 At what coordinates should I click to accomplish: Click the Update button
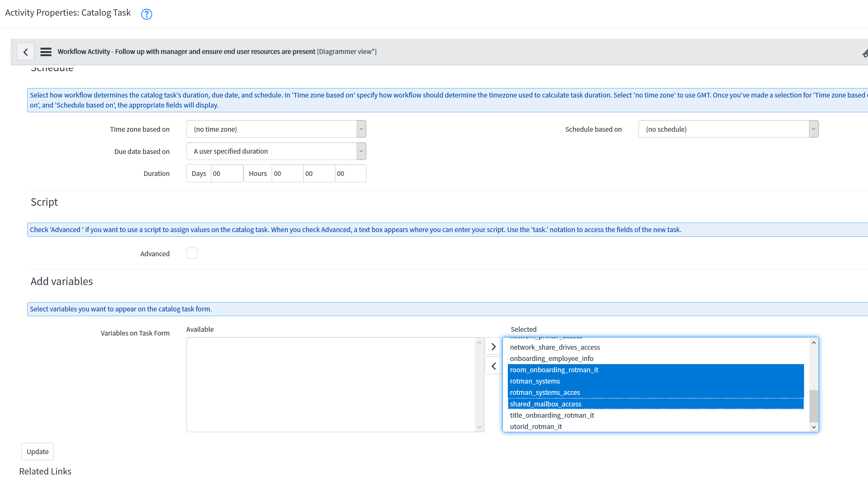point(37,451)
